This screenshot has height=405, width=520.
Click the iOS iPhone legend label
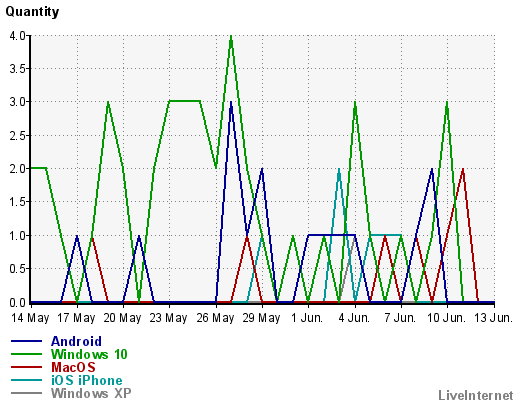[x=86, y=380]
